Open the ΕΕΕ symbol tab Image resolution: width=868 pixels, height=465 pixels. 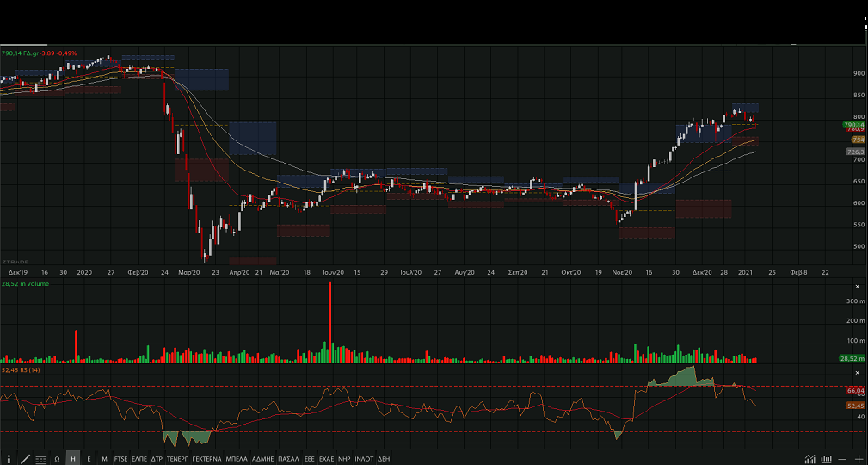[x=310, y=459]
